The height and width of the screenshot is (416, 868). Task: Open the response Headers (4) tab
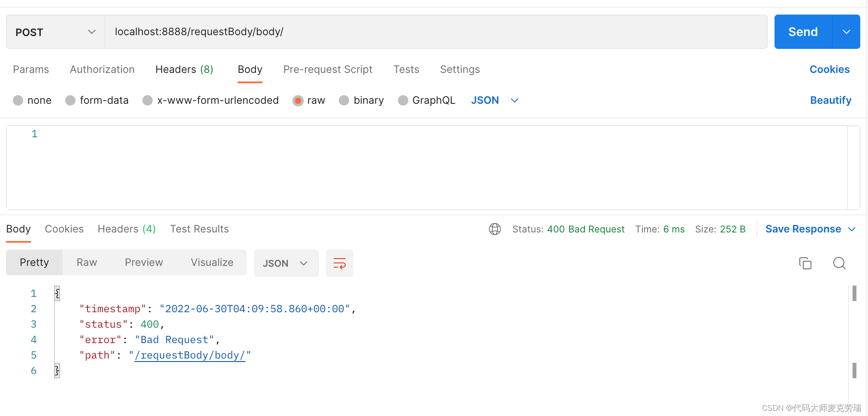tap(127, 229)
